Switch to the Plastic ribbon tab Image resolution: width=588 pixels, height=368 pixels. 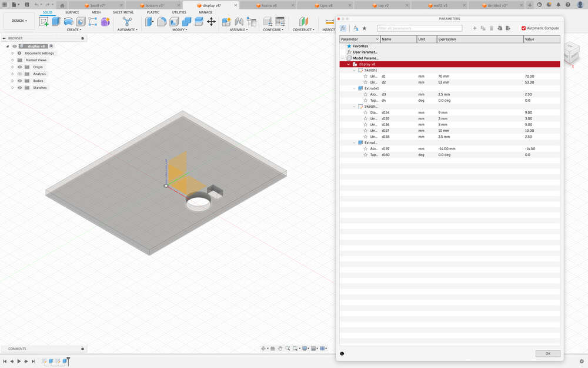(x=153, y=12)
